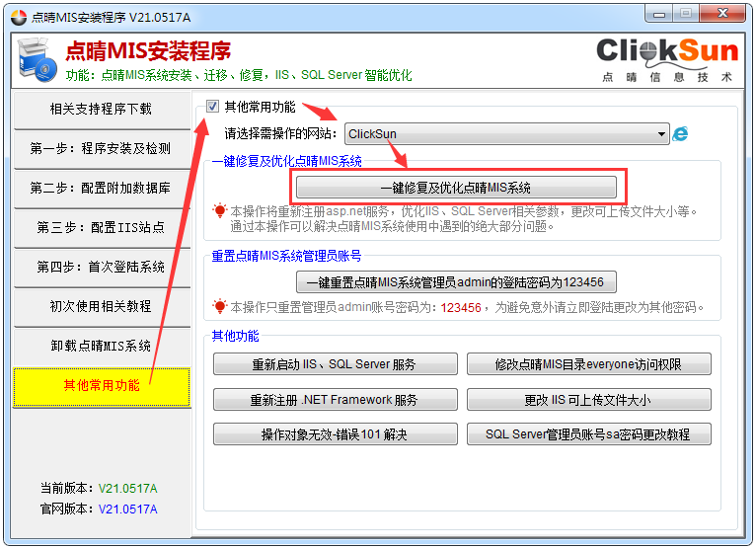This screenshot has width=756, height=549.
Task: Click 修改点晴MIS目录everyone访问权限 button
Action: pyautogui.click(x=588, y=364)
